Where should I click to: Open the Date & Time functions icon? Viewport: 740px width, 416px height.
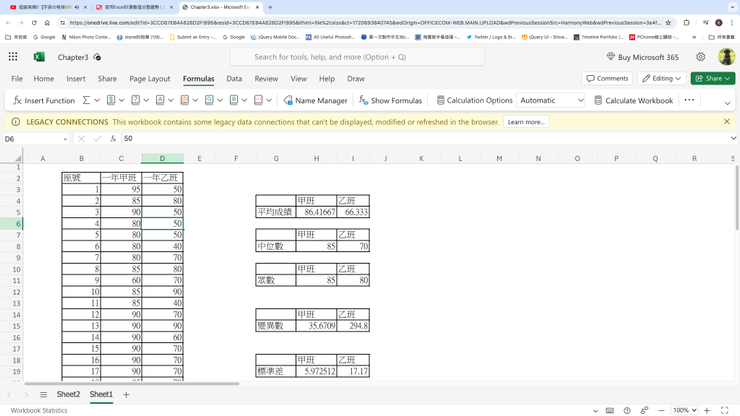coord(185,100)
